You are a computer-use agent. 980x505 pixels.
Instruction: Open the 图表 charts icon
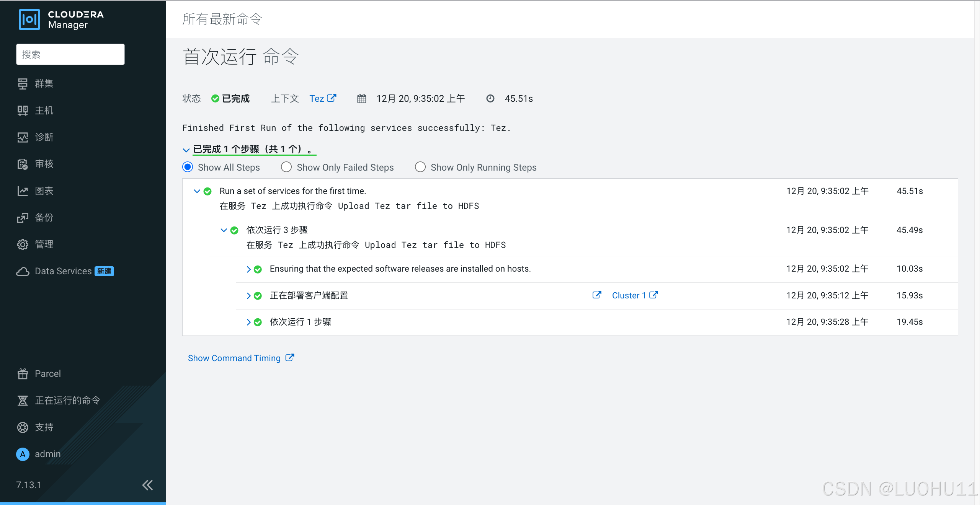tap(23, 191)
